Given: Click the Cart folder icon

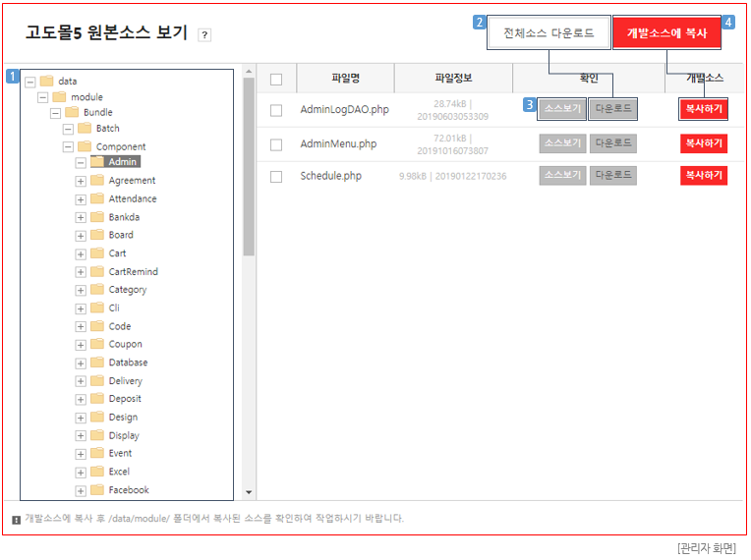Looking at the screenshot, I should tap(97, 253).
